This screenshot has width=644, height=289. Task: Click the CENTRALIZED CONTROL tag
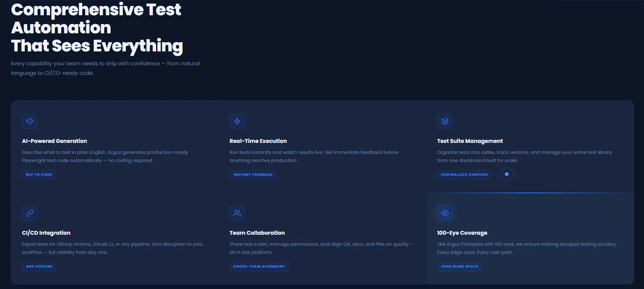coord(465,175)
